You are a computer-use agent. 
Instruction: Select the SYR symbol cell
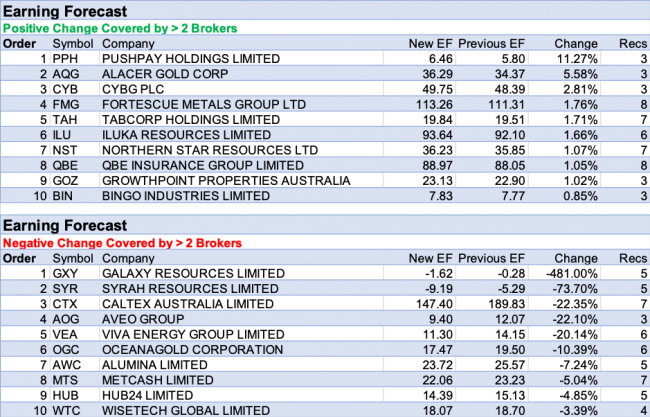pos(65,289)
